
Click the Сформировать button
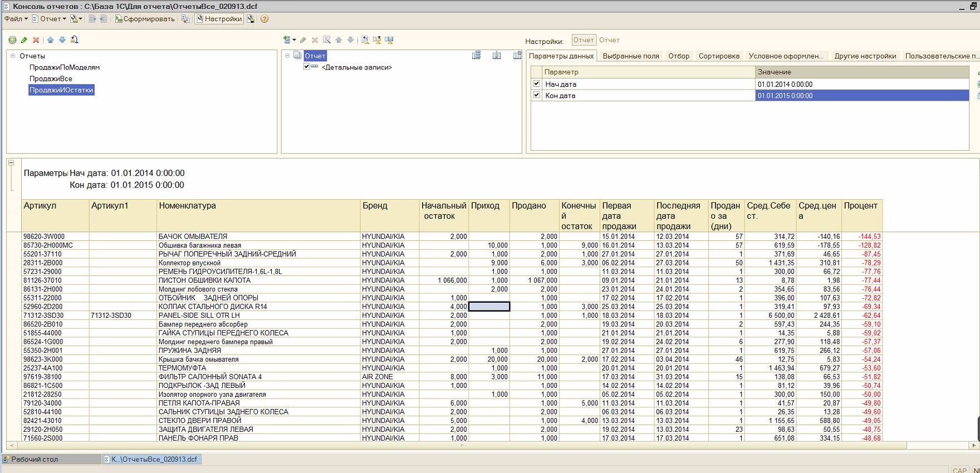coord(145,19)
